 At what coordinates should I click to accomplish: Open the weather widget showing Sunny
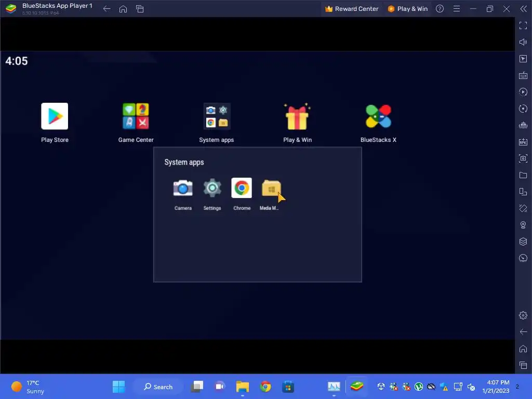[28, 387]
